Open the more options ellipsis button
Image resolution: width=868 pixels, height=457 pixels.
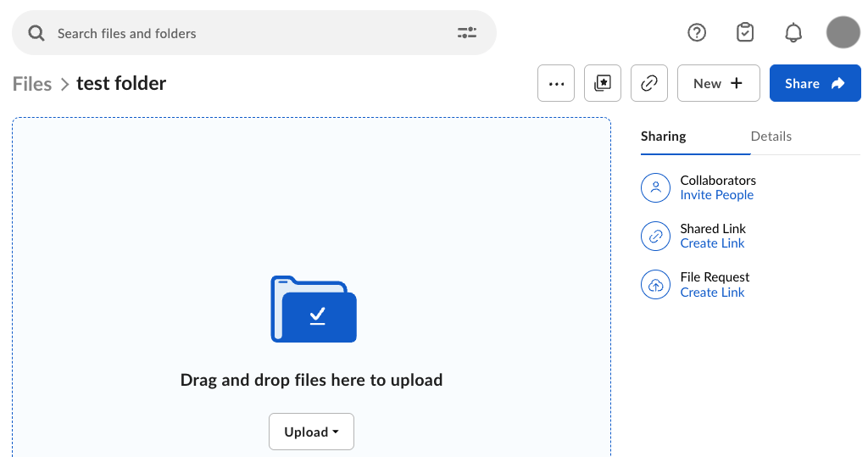[556, 83]
